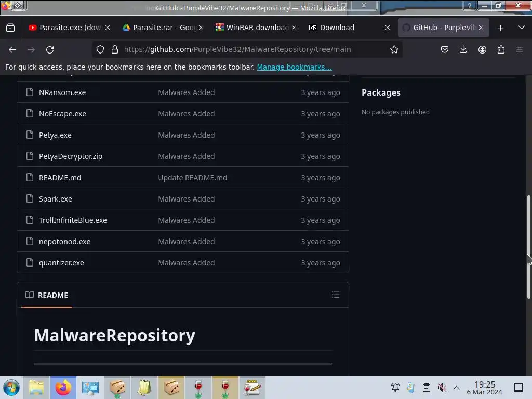Click the muted volume tray icon
The width and height of the screenshot is (532, 399).
click(x=442, y=387)
